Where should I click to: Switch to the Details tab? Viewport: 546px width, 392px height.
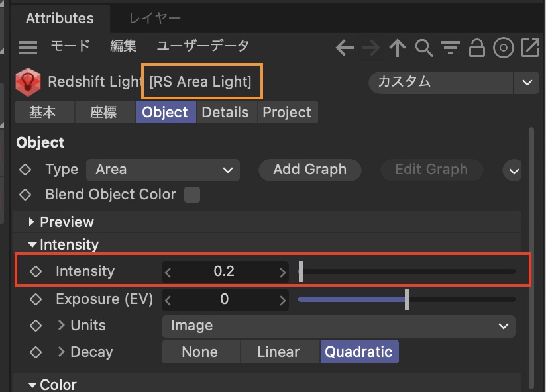coord(225,112)
